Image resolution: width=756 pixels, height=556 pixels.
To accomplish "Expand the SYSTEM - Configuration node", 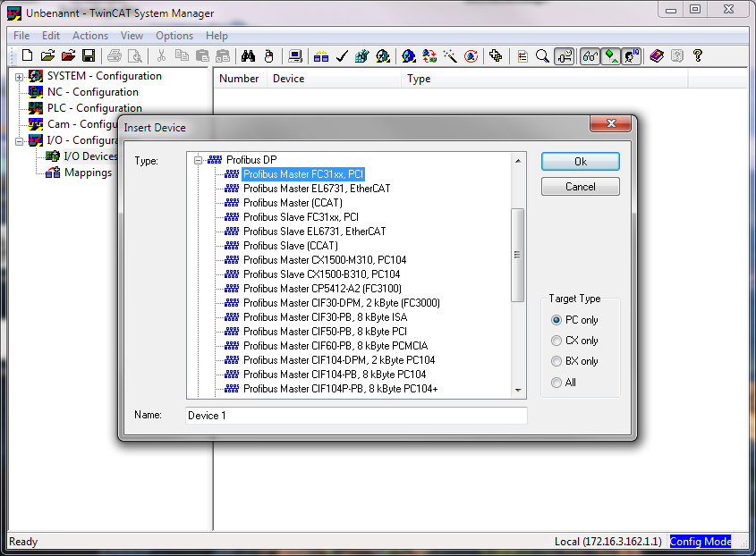I will [x=19, y=77].
